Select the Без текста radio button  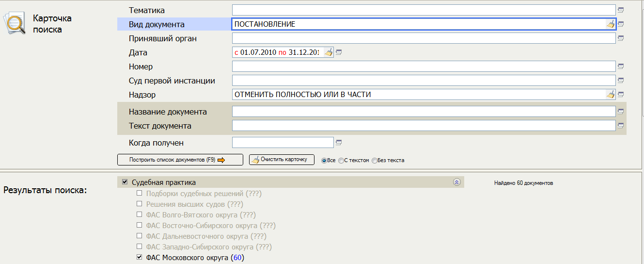click(374, 161)
